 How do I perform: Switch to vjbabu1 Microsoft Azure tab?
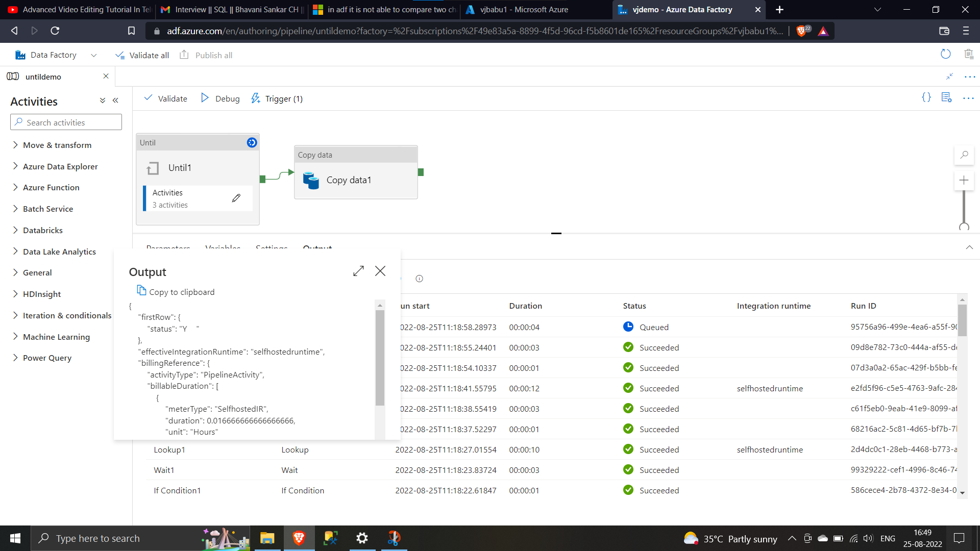click(535, 9)
